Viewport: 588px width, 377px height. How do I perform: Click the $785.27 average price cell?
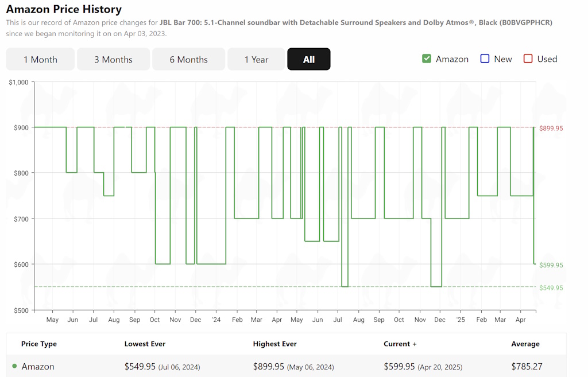point(527,367)
